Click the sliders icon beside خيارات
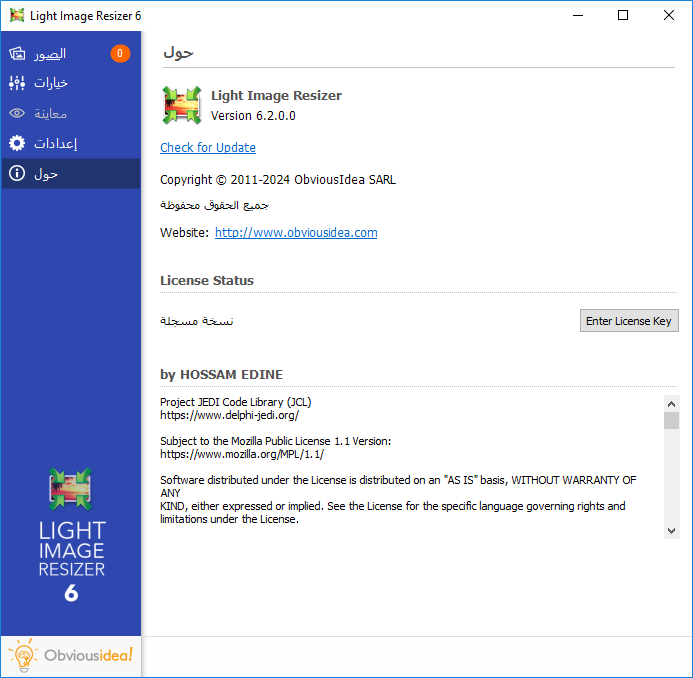The height and width of the screenshot is (678, 693). point(17,83)
